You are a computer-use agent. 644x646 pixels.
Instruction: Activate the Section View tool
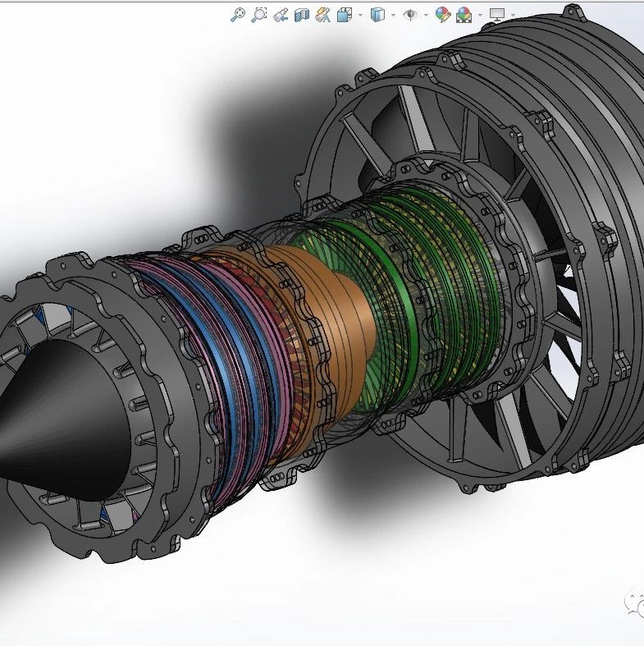point(302,16)
